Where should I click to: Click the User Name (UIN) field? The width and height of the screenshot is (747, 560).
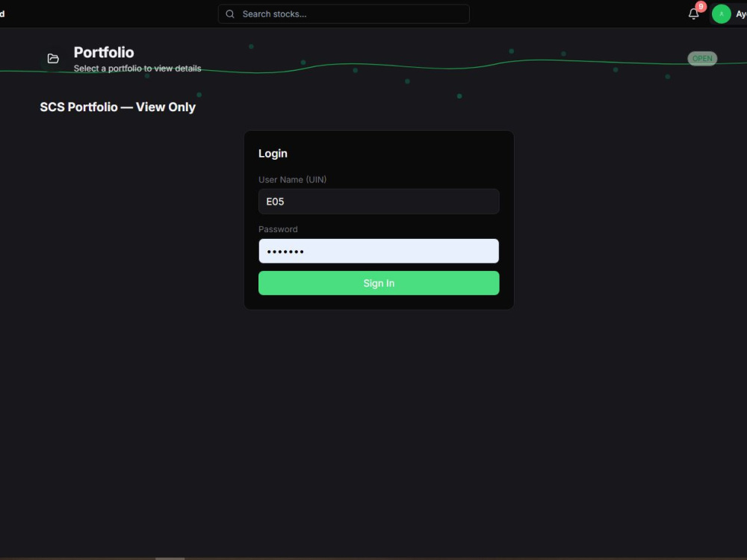(x=379, y=202)
